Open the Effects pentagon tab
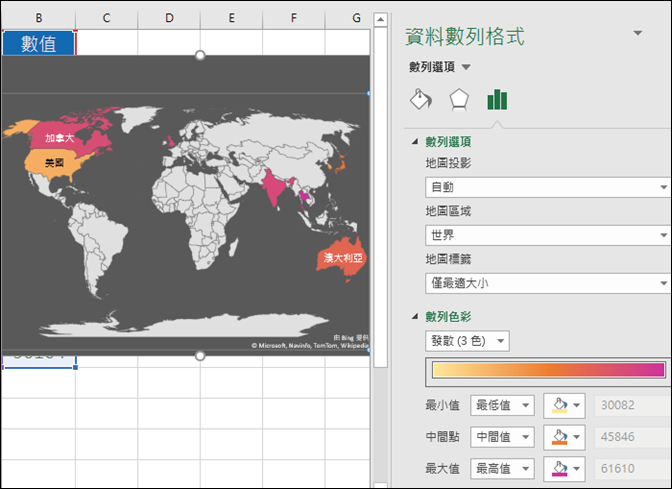Image resolution: width=672 pixels, height=489 pixels. click(x=459, y=99)
